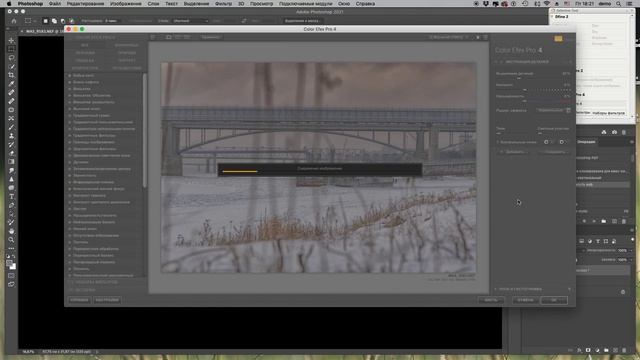Click delete layer trash icon in Layers panel
Image resolution: width=640 pixels, height=360 pixels.
[624, 350]
